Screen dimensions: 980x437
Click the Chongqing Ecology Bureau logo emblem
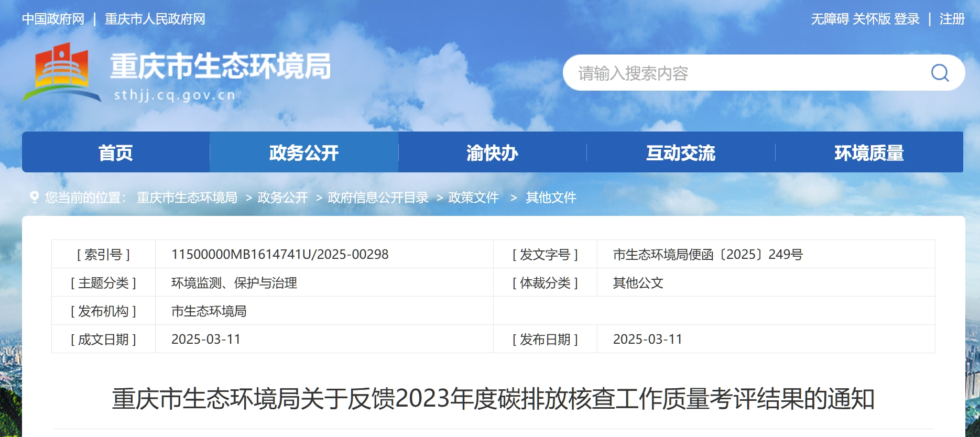pyautogui.click(x=61, y=72)
